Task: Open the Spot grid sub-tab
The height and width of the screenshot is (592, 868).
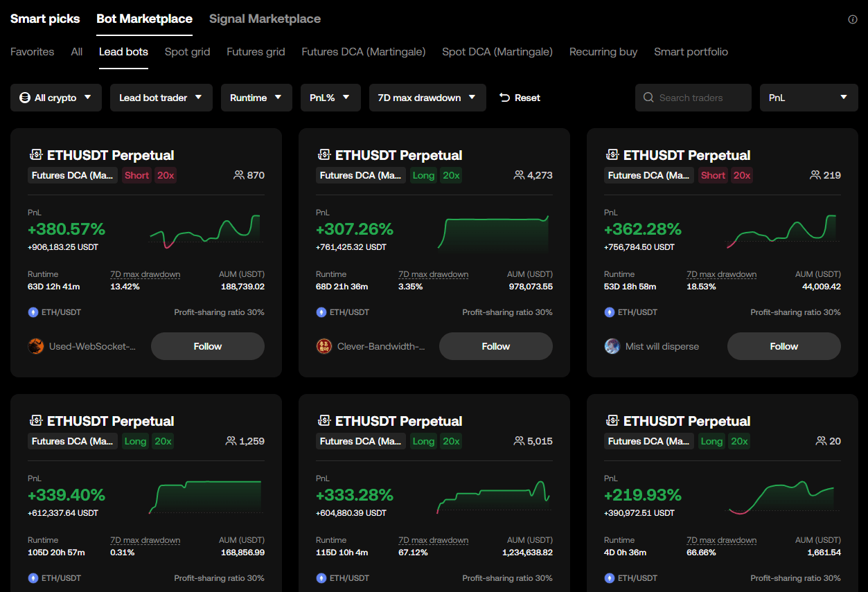Action: (x=187, y=52)
